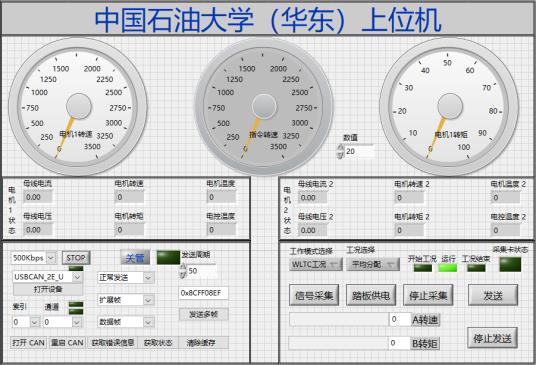This screenshot has width=536, height=365.
Task: Click the 停止发送 button
Action: (x=492, y=338)
